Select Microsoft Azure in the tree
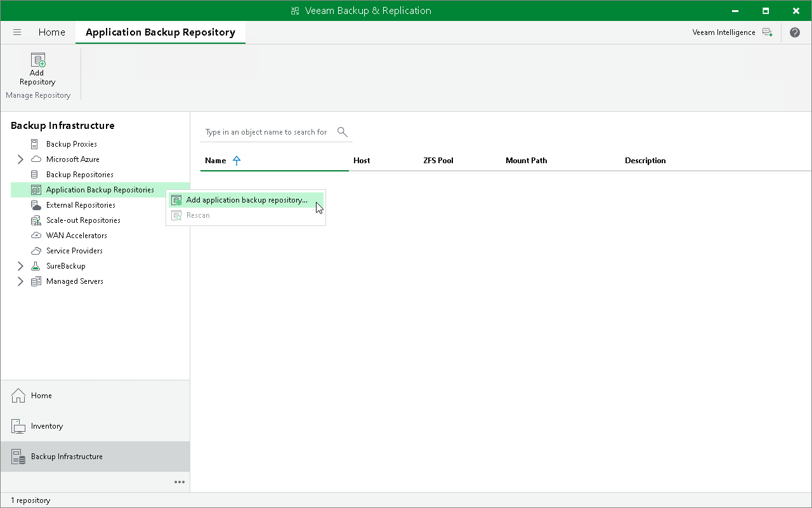 coord(73,159)
